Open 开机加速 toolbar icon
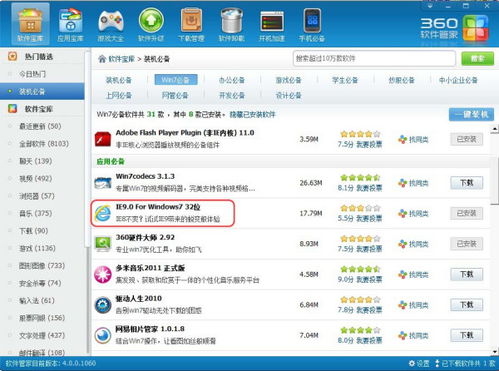The height and width of the screenshot is (371, 499). [272, 24]
